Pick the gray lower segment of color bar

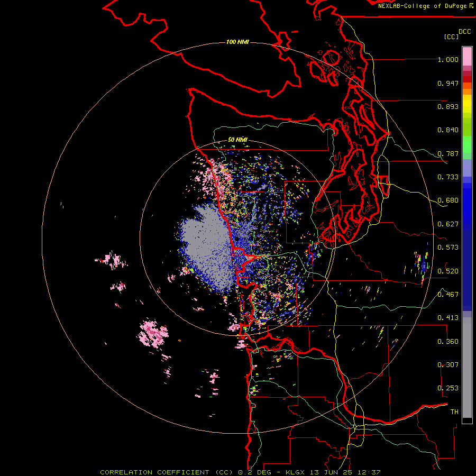(467, 368)
